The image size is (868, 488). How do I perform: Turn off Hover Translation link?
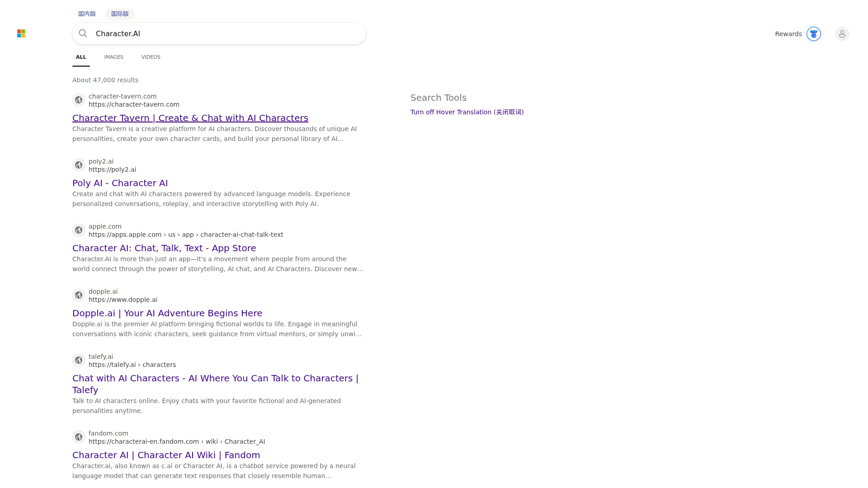[x=467, y=112]
